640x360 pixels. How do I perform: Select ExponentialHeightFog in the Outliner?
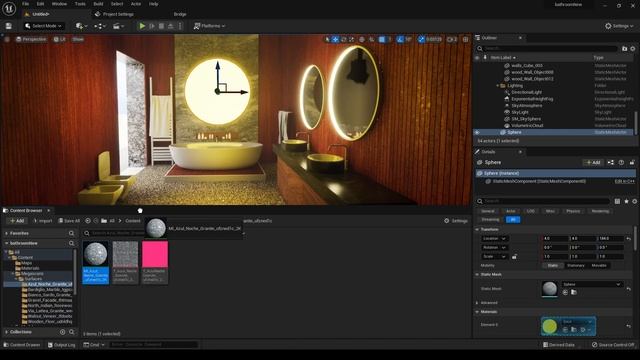532,99
